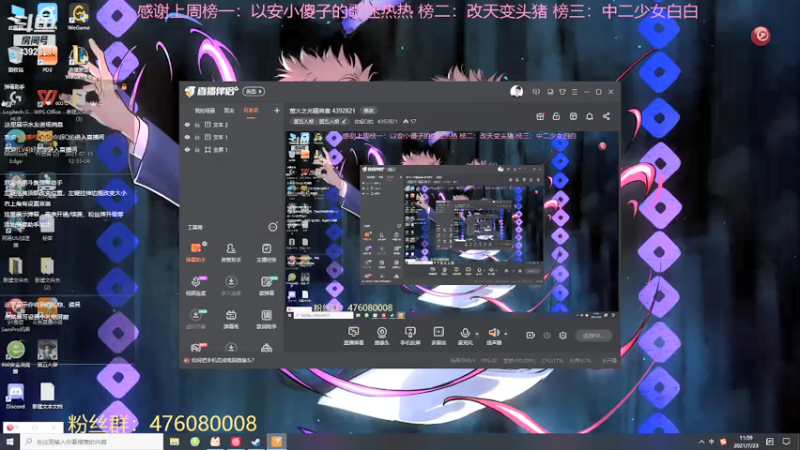
Task: Toggle lock on 全屏 1 source
Action: tap(197, 150)
